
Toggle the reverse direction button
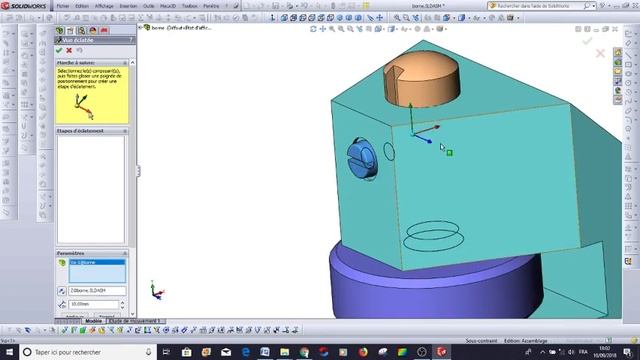pyautogui.click(x=62, y=291)
